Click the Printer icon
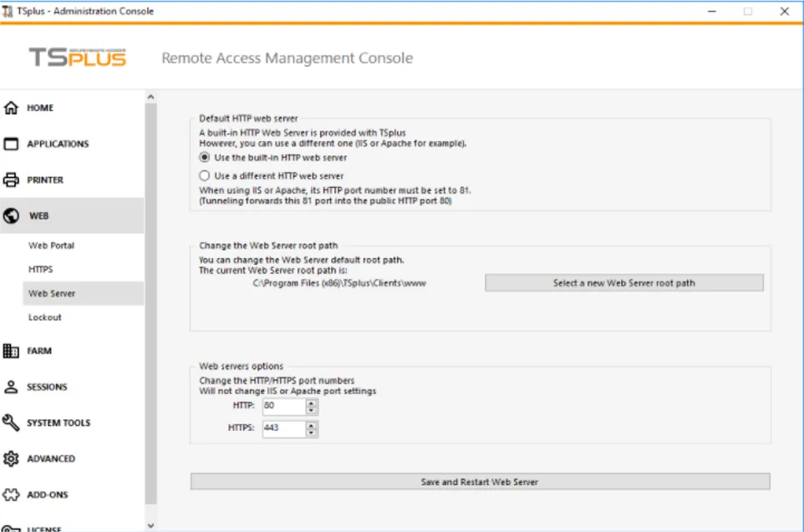 (11, 180)
